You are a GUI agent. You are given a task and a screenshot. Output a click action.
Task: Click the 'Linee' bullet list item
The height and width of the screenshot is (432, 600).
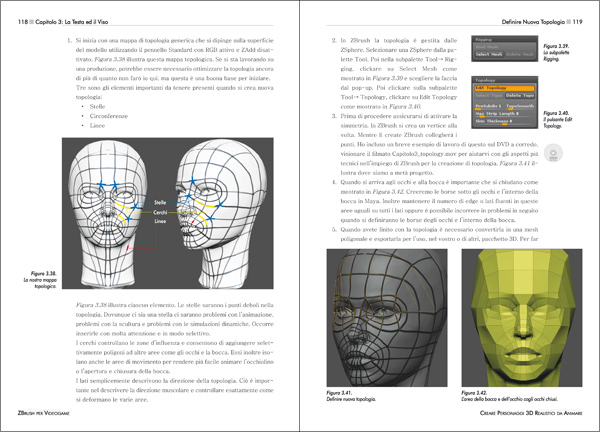pyautogui.click(x=97, y=126)
